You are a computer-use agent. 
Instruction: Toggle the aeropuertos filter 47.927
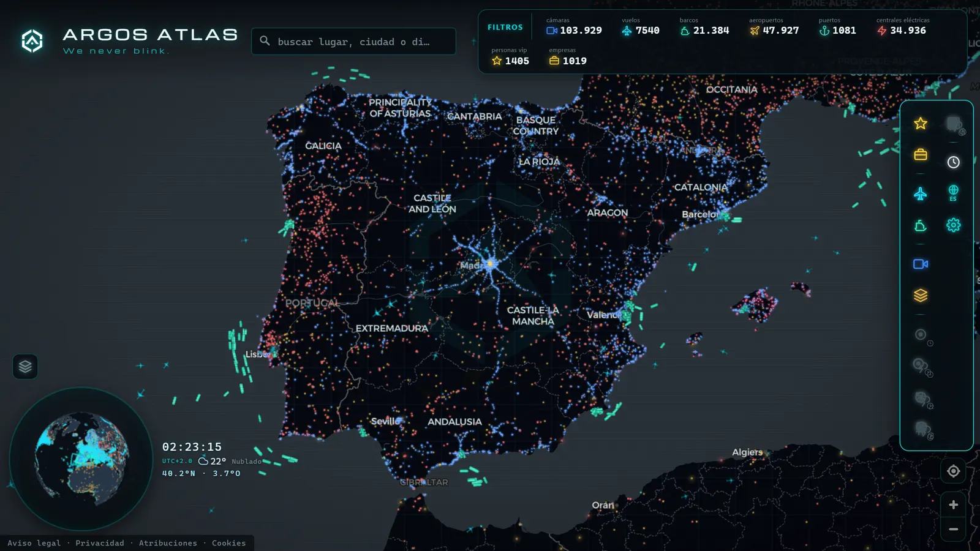pos(774,26)
